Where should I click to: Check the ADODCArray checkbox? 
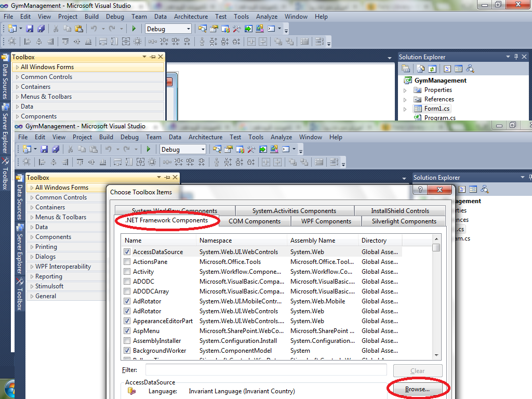(127, 291)
